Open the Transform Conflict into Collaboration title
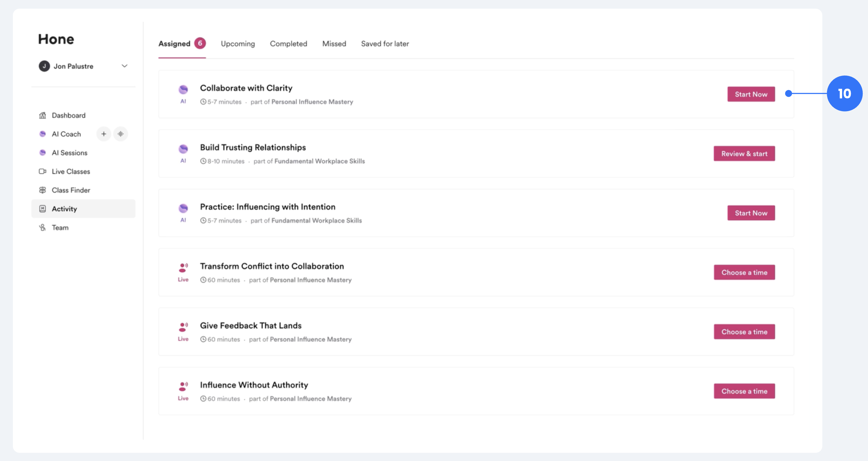Screen dimensions: 868x461 (x=272, y=266)
